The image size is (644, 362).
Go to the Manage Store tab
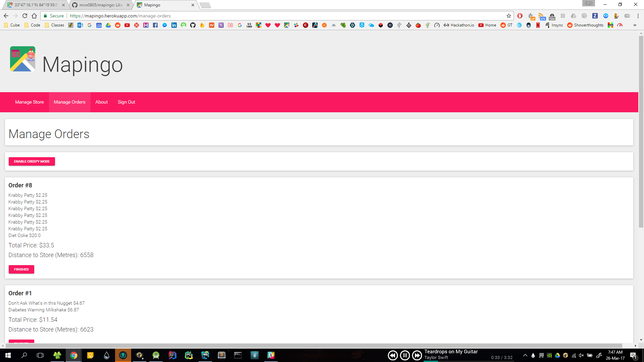click(x=29, y=102)
